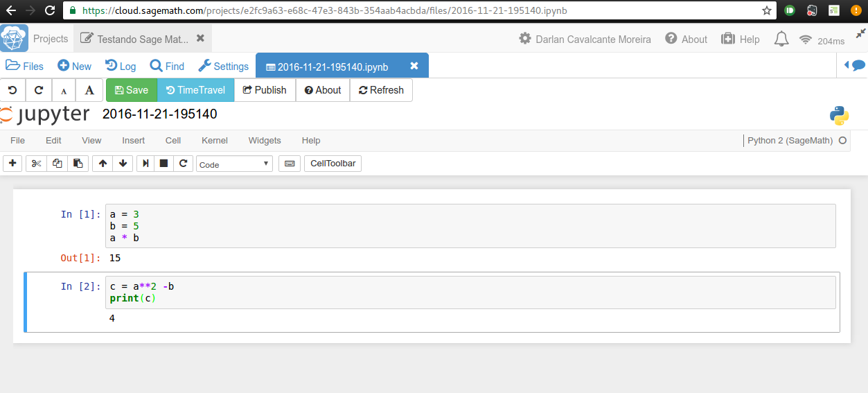Move selected cell up

coord(103,164)
